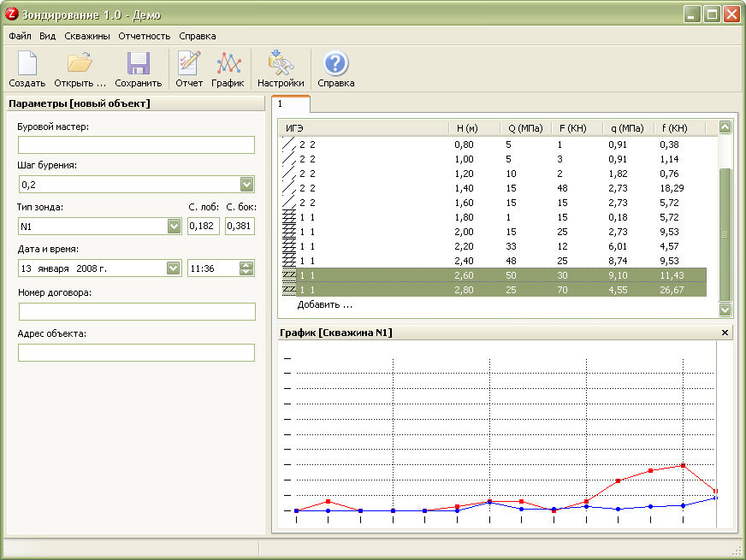This screenshot has width=746, height=560.
Task: Click H value 1,20
Action: [464, 174]
